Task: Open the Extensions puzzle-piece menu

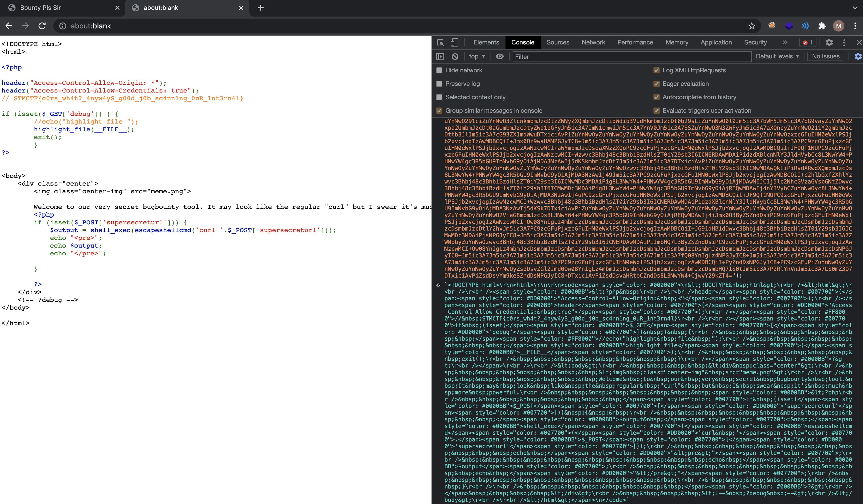Action: (x=822, y=26)
